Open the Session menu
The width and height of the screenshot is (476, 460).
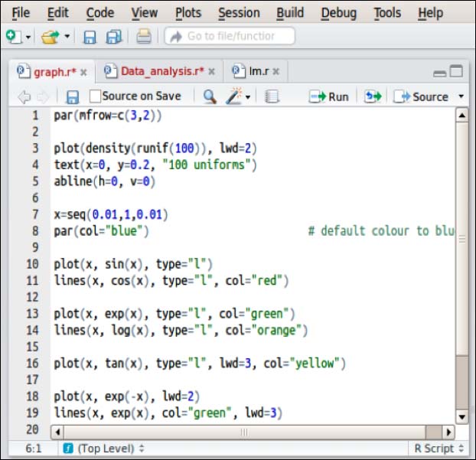coord(239,13)
